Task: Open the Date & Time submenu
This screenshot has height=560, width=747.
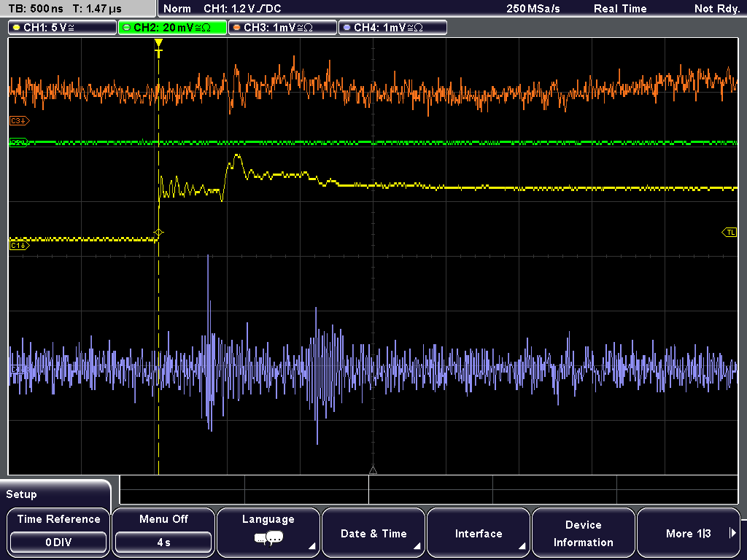Action: click(373, 532)
